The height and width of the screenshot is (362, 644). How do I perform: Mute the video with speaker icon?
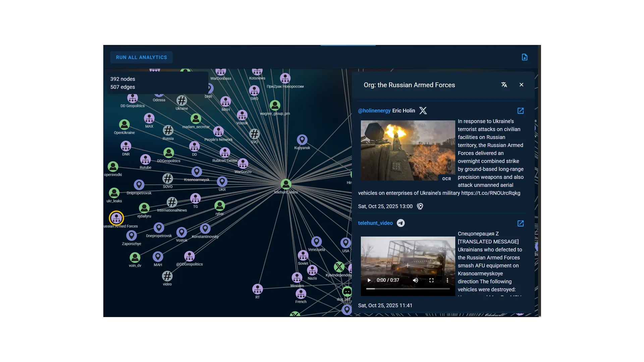(415, 280)
